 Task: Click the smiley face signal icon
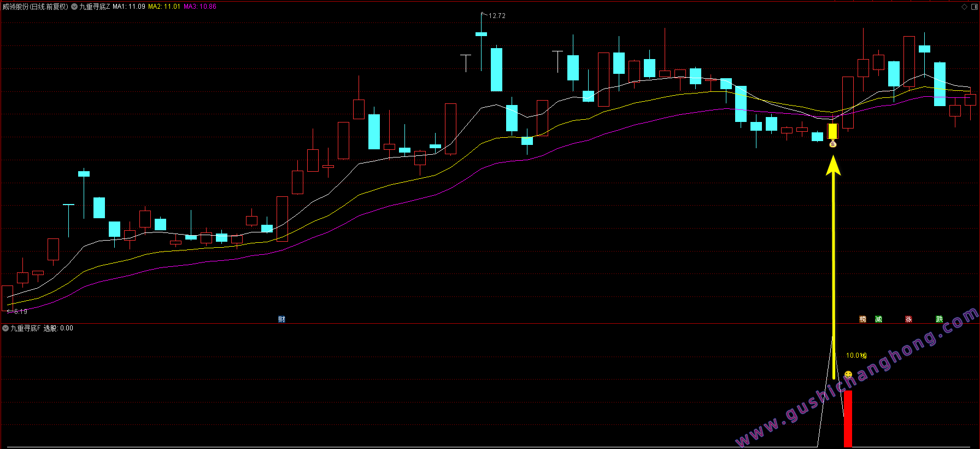[x=848, y=375]
